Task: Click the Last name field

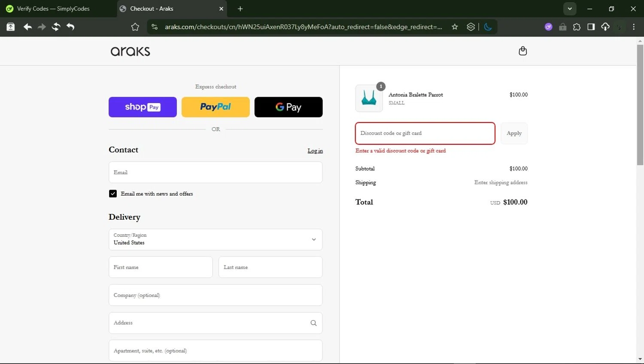Action: click(x=270, y=267)
